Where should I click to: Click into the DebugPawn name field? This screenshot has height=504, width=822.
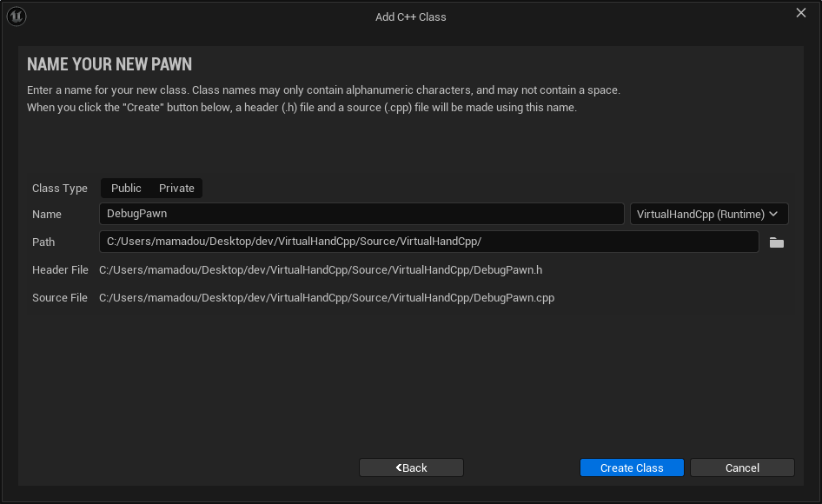tap(361, 215)
